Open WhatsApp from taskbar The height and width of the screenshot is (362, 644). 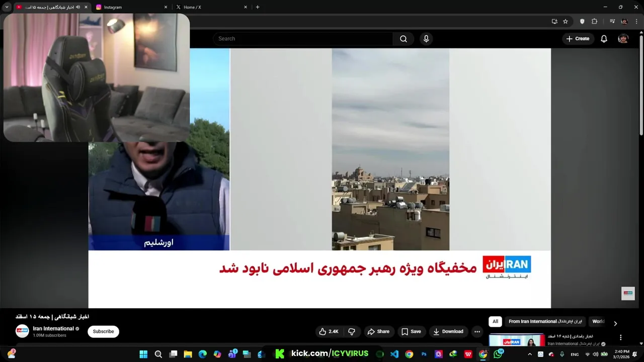click(498, 354)
